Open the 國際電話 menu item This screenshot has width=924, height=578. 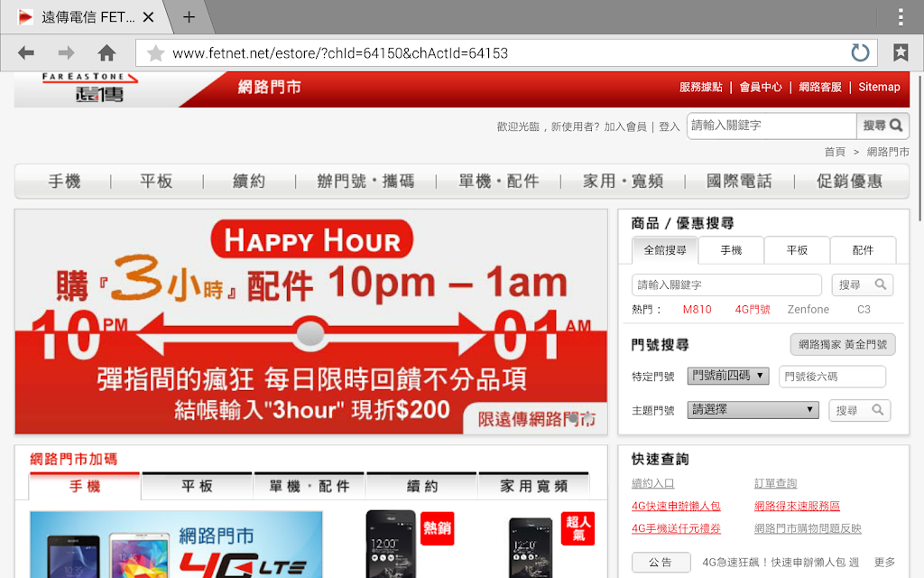tap(739, 181)
